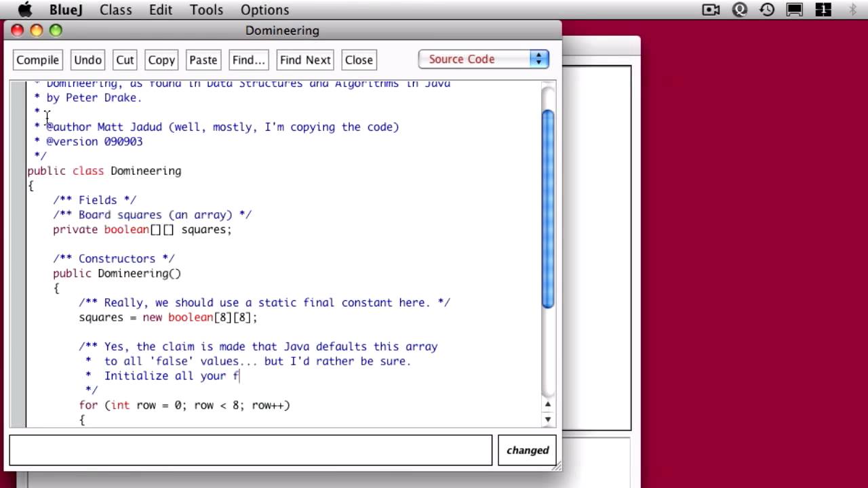868x488 pixels.
Task: Click the Find Next button
Action: tap(305, 60)
